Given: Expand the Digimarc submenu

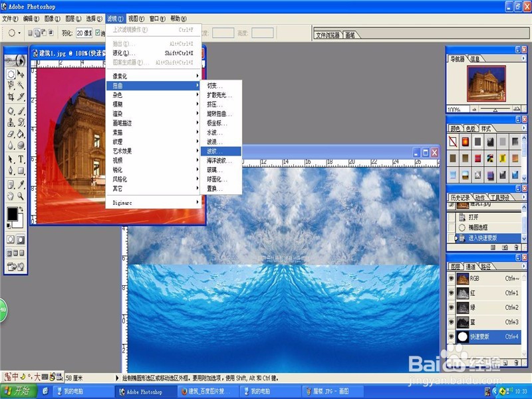Looking at the screenshot, I should coord(154,203).
